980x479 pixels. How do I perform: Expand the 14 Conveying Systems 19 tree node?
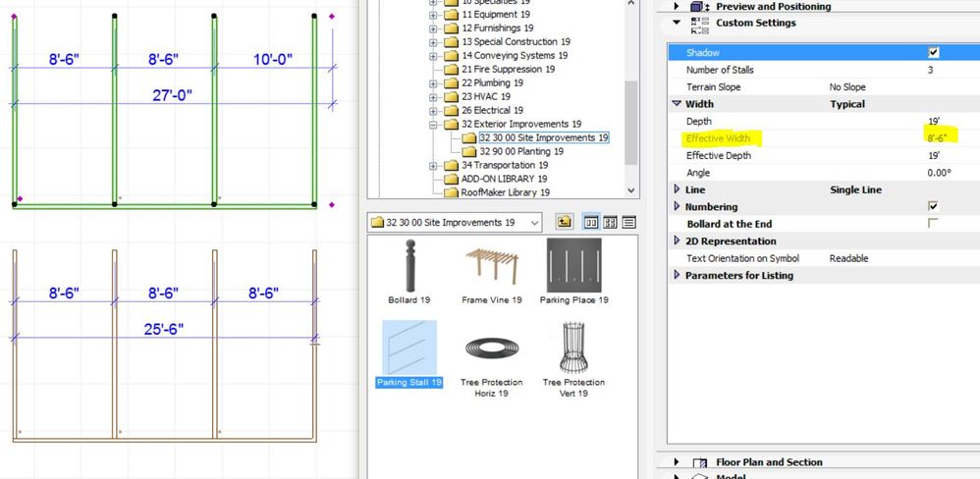433,56
